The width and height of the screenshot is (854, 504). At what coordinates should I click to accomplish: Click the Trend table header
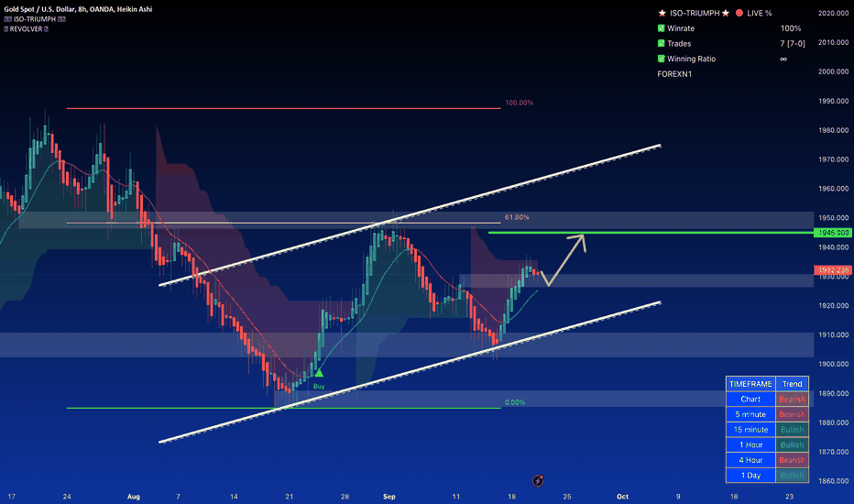point(792,384)
